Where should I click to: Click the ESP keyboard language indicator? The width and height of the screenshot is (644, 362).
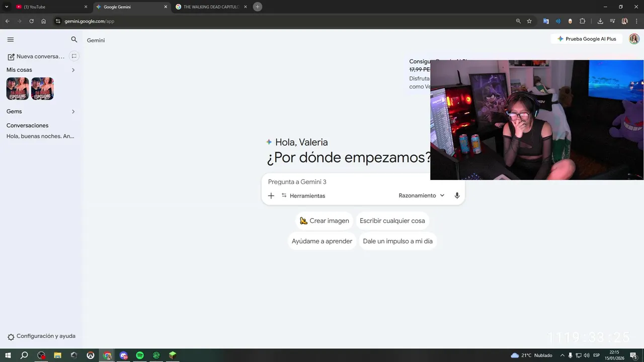597,355
